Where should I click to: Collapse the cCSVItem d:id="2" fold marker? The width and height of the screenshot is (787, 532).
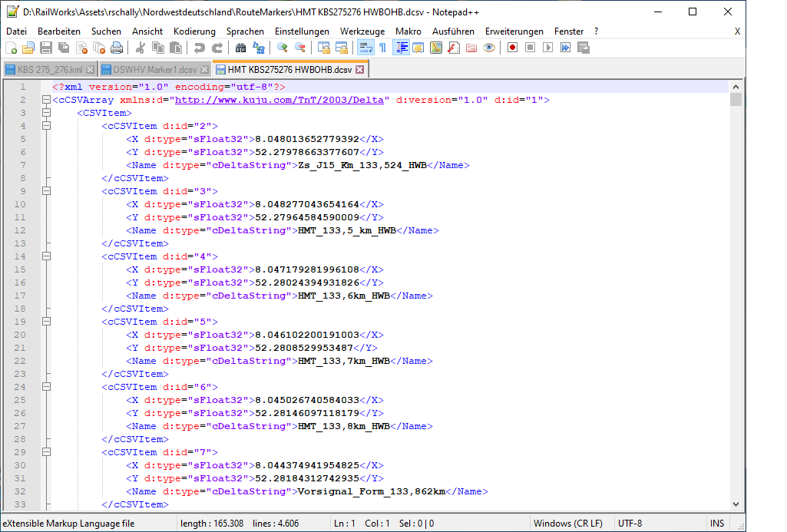click(x=46, y=126)
